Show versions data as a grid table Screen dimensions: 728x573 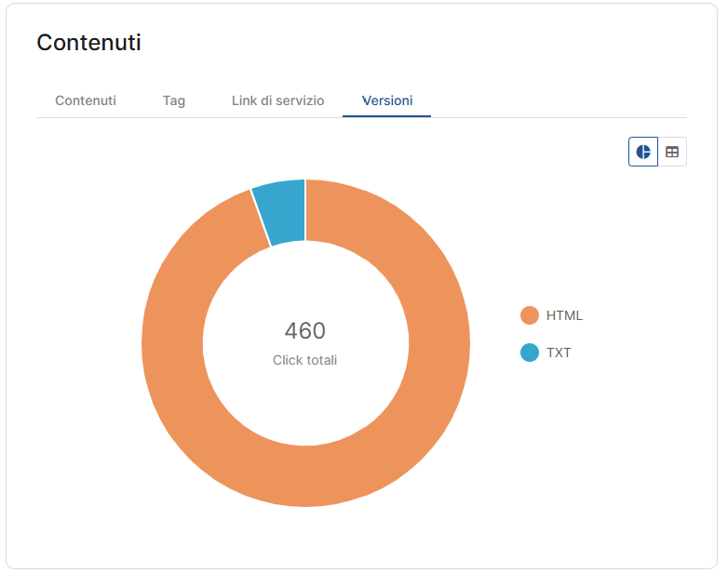click(672, 152)
